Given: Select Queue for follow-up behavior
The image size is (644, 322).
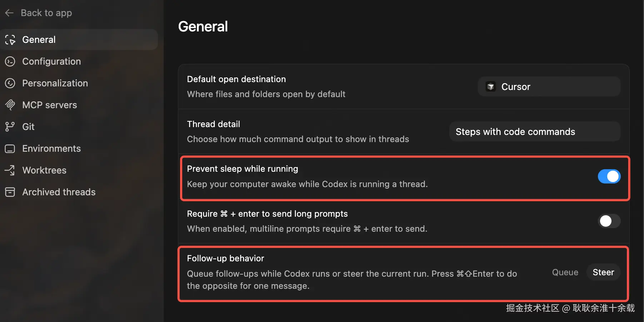Looking at the screenshot, I should click(565, 272).
